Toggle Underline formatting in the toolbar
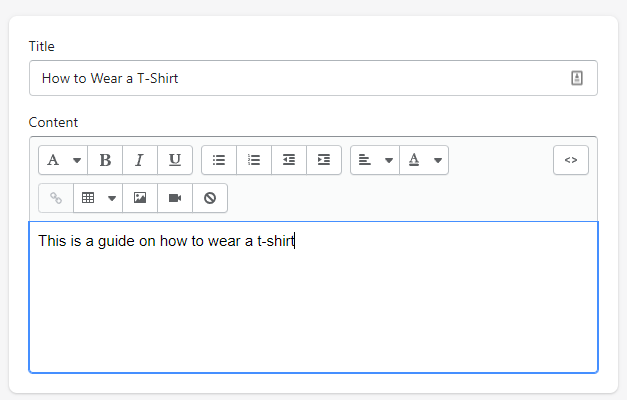 [175, 160]
